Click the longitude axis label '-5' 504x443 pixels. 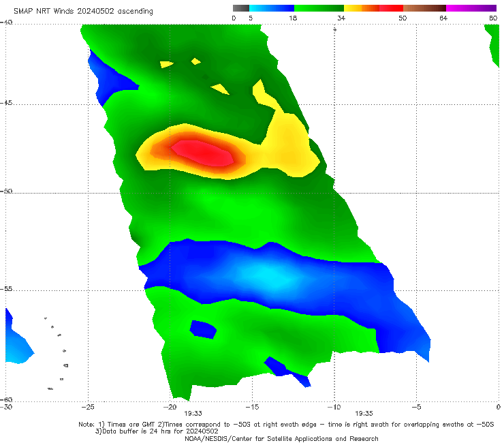coord(416,407)
